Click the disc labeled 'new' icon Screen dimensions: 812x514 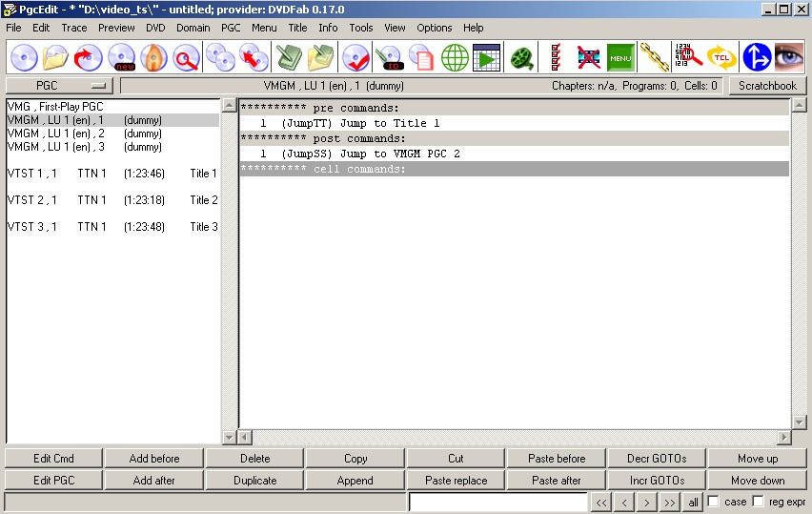click(122, 57)
